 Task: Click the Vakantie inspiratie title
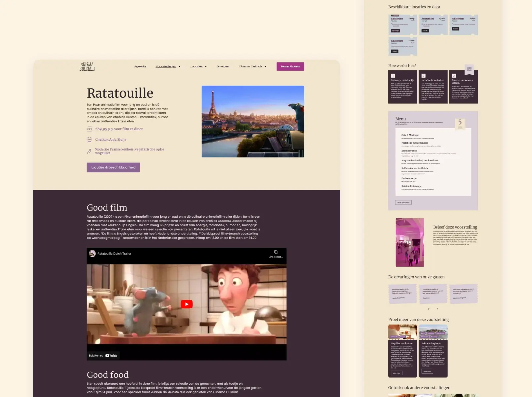pyautogui.click(x=431, y=343)
